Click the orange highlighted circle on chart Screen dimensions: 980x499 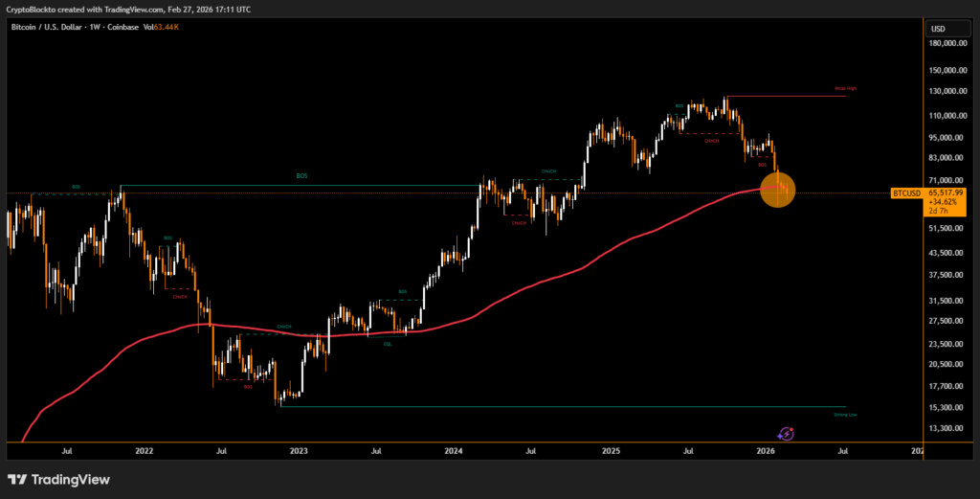[x=776, y=191]
